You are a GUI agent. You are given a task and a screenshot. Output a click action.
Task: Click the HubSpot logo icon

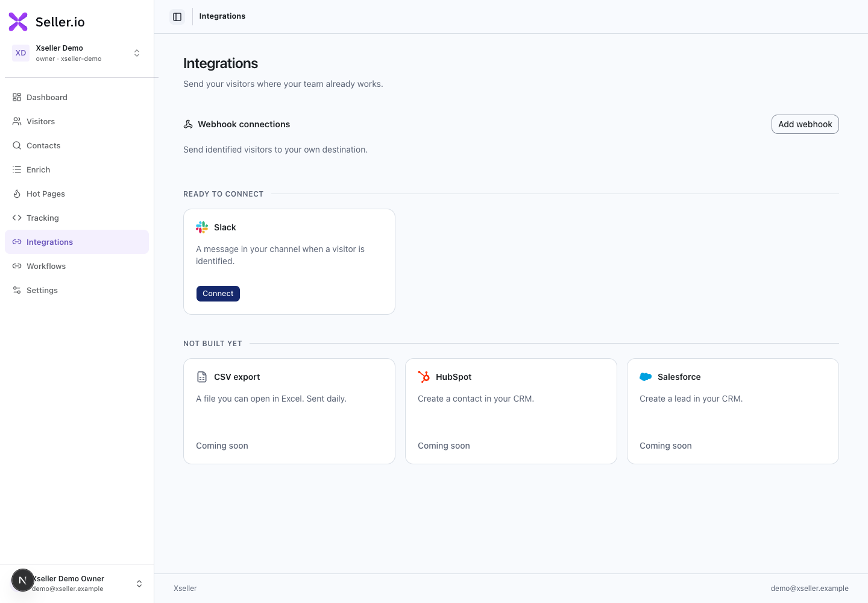[x=424, y=377]
